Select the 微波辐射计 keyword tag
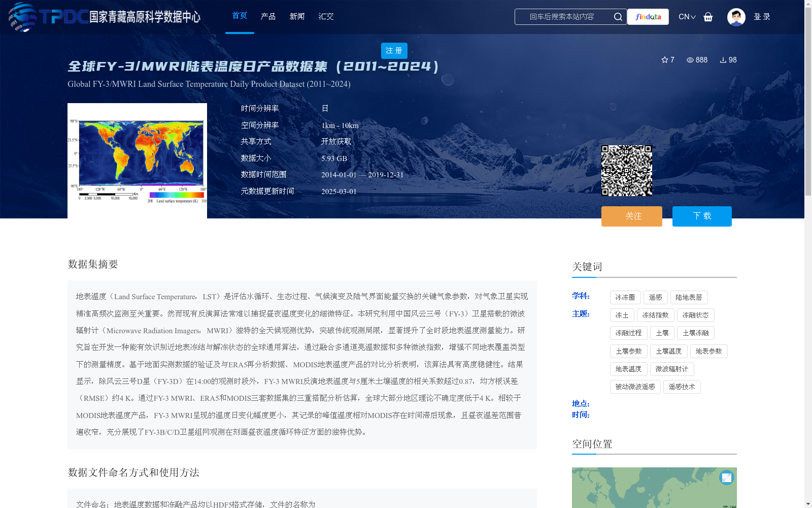The width and height of the screenshot is (812, 508). (x=672, y=369)
